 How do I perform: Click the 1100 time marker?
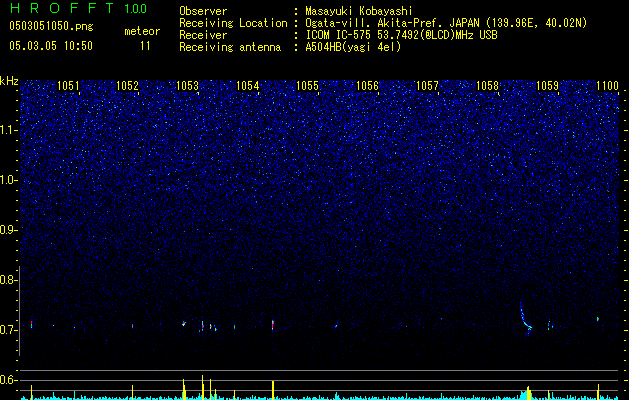point(607,85)
